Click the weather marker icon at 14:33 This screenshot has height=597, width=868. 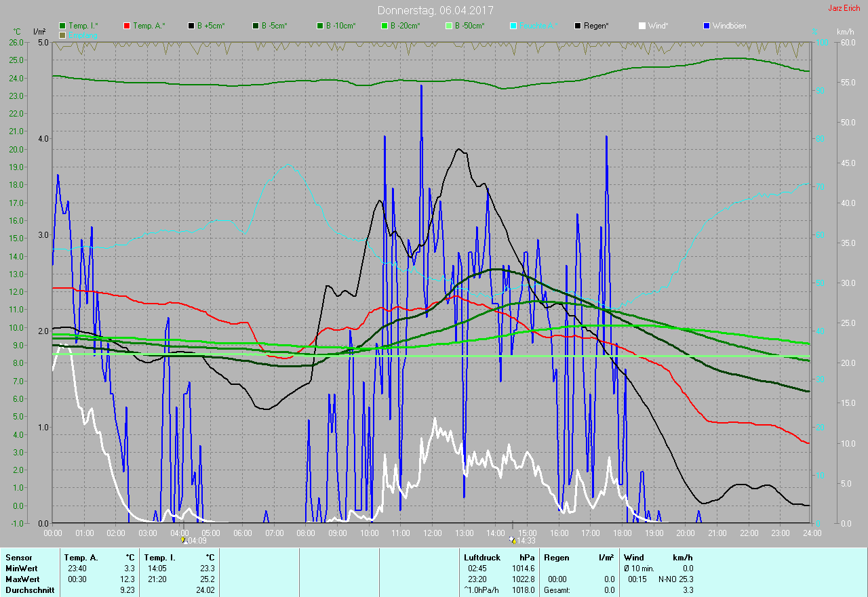tap(511, 541)
